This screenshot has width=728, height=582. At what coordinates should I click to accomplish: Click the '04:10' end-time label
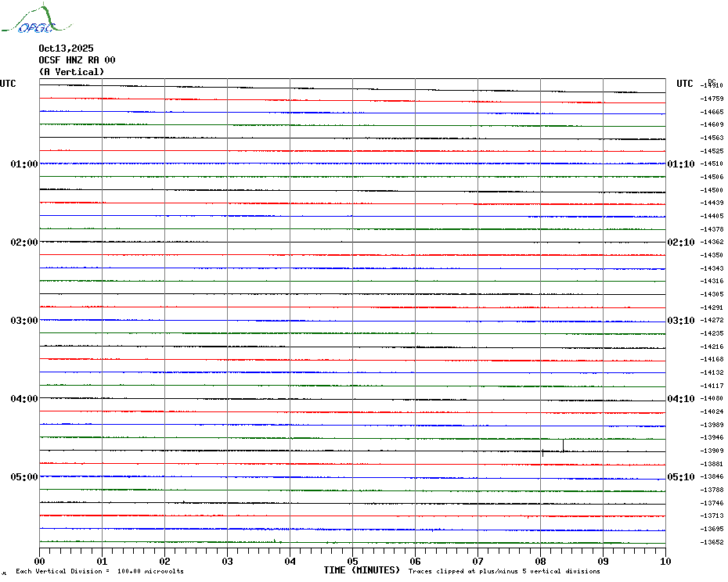point(681,399)
